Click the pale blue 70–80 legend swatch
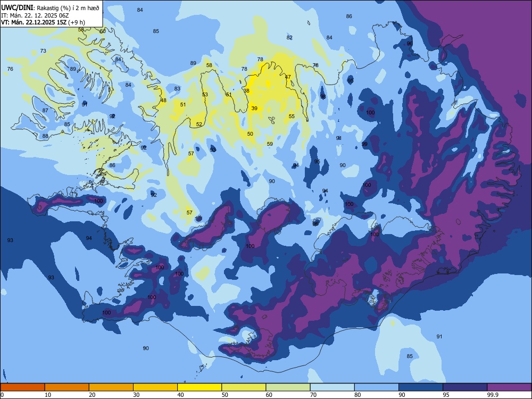532x399 pixels. (332, 387)
